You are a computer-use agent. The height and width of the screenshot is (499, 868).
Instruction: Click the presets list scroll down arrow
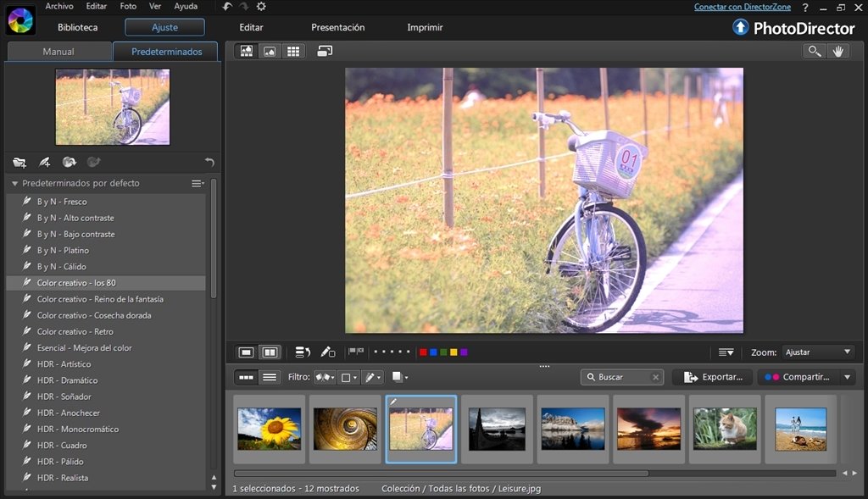[x=214, y=487]
